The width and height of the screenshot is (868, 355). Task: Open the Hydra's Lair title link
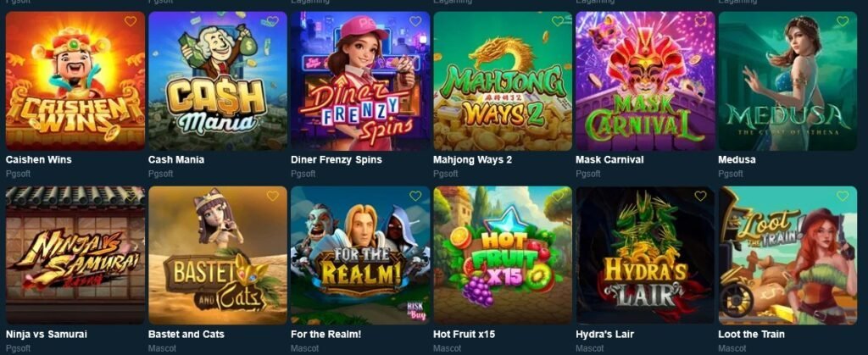click(604, 335)
